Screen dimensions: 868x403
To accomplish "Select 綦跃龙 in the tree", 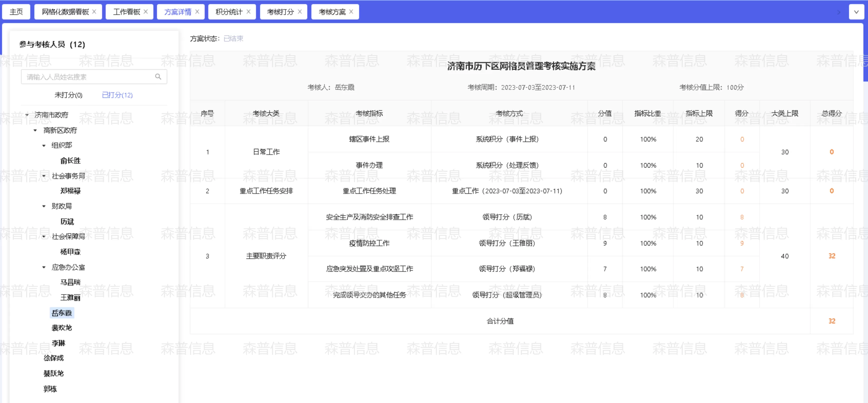I will point(54,373).
